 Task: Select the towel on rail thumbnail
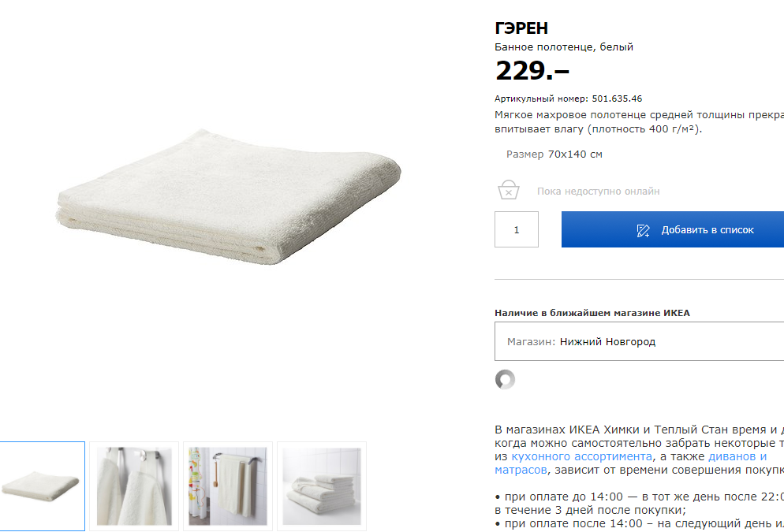228,486
